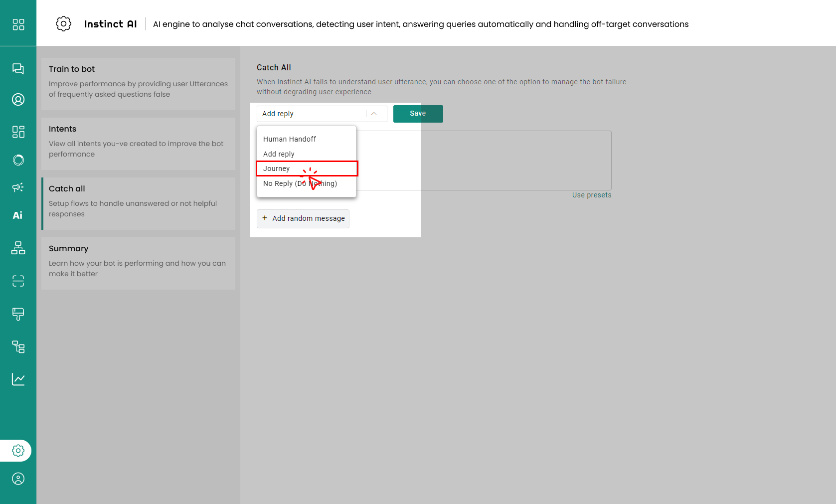Open the contacts profile icon in sidebar
Image resolution: width=836 pixels, height=504 pixels.
tap(18, 100)
